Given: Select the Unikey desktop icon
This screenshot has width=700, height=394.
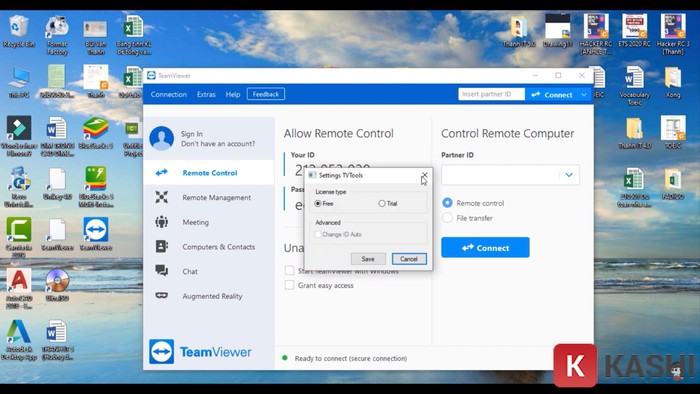Looking at the screenshot, I should pyautogui.click(x=57, y=183).
